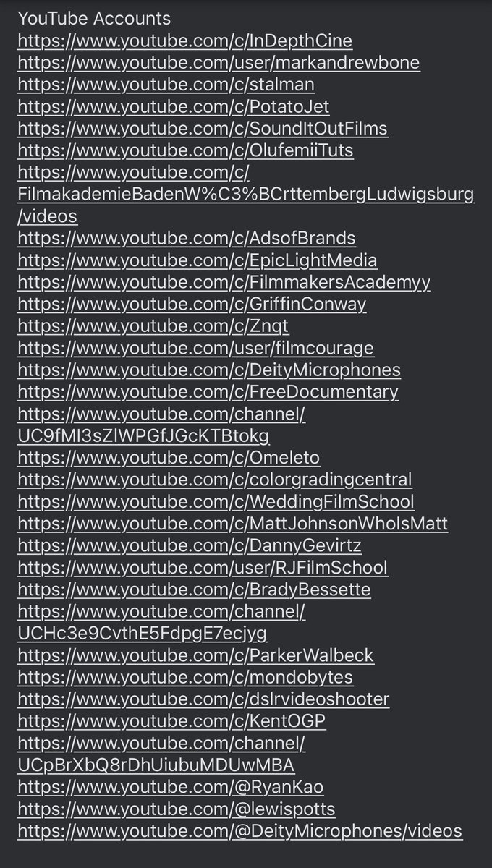Open the Filmakademie Baden-Württemberg videos link
This screenshot has width=492, height=868.
[x=246, y=194]
